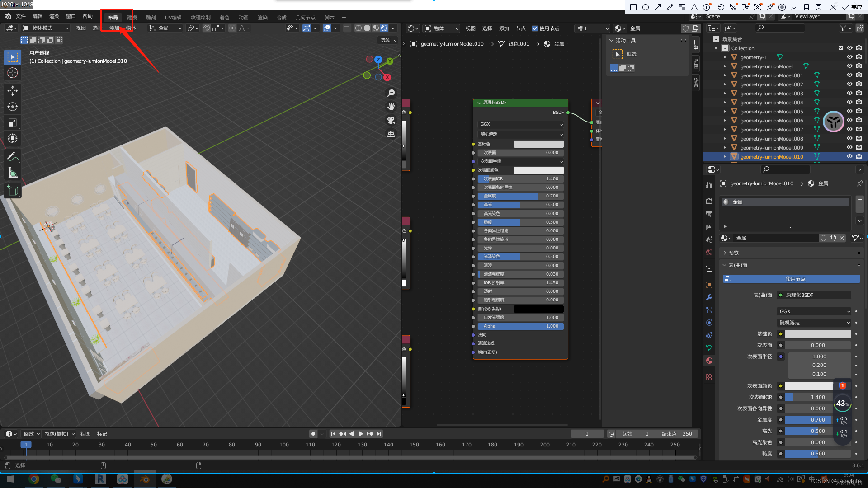Open the Modifier wrench properties tab

[709, 297]
